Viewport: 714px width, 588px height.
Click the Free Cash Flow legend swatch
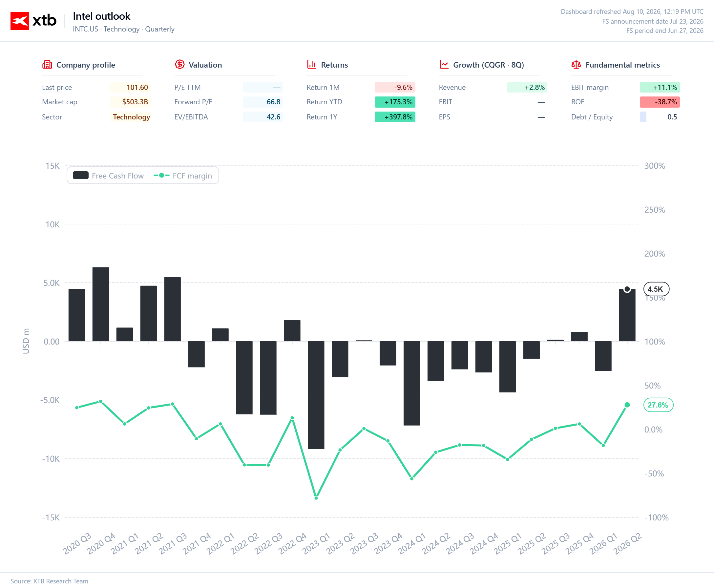[81, 176]
